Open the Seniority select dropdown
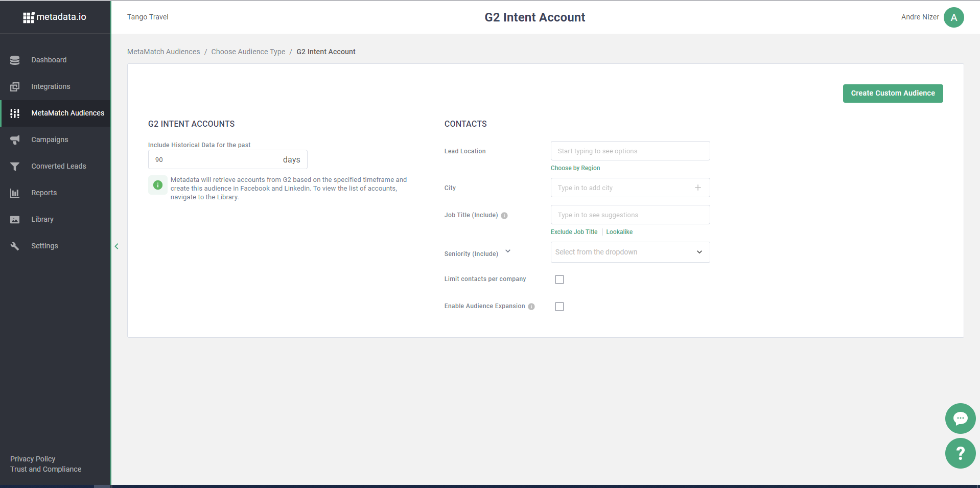Screen dimensions: 980x488 tap(630, 252)
